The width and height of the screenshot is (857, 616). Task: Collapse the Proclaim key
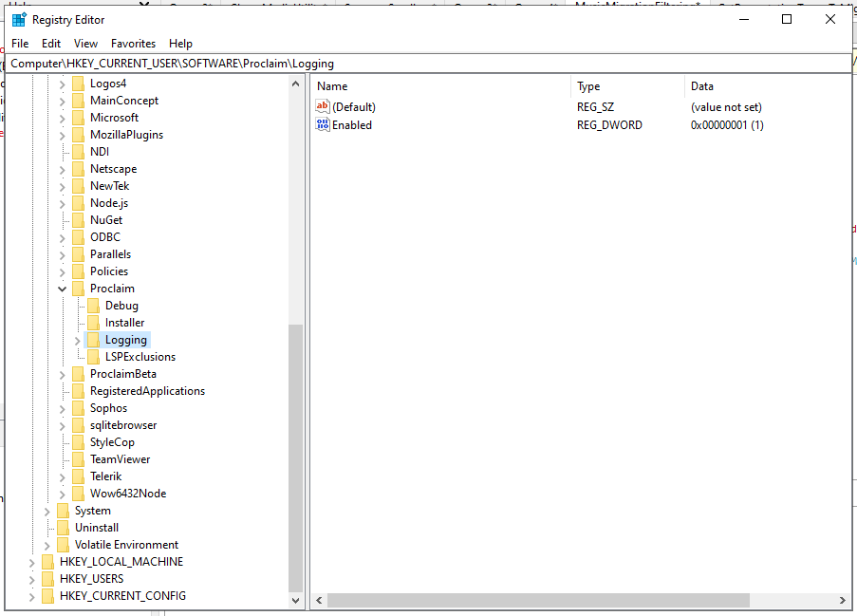[x=63, y=289]
